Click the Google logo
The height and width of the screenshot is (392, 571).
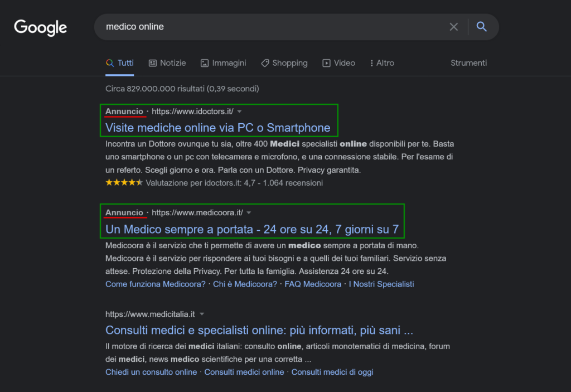point(40,27)
